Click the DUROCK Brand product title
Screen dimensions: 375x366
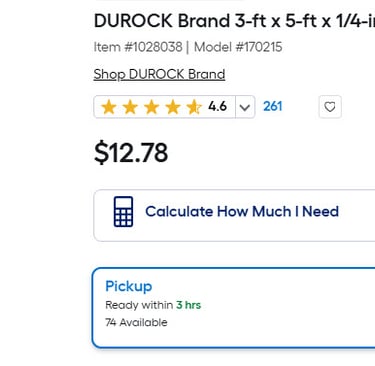tap(234, 21)
